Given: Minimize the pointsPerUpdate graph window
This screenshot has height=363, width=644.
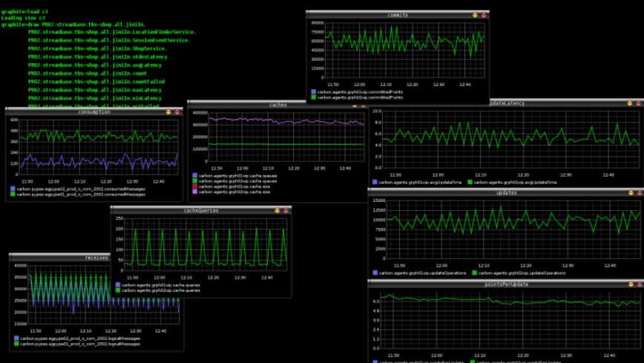Looking at the screenshot, I should point(631,284).
